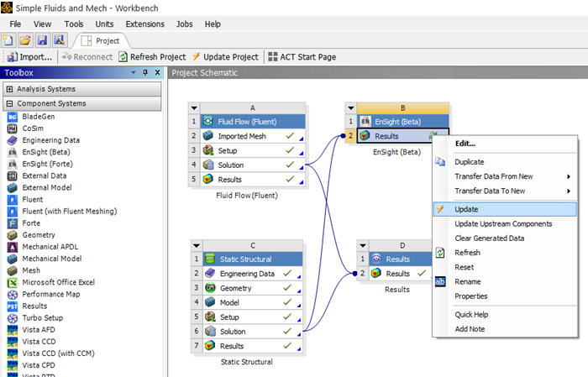Viewport: 588px width, 377px height.
Task: Select EnSight (Forte) icon in Toolbox
Action: (x=13, y=164)
